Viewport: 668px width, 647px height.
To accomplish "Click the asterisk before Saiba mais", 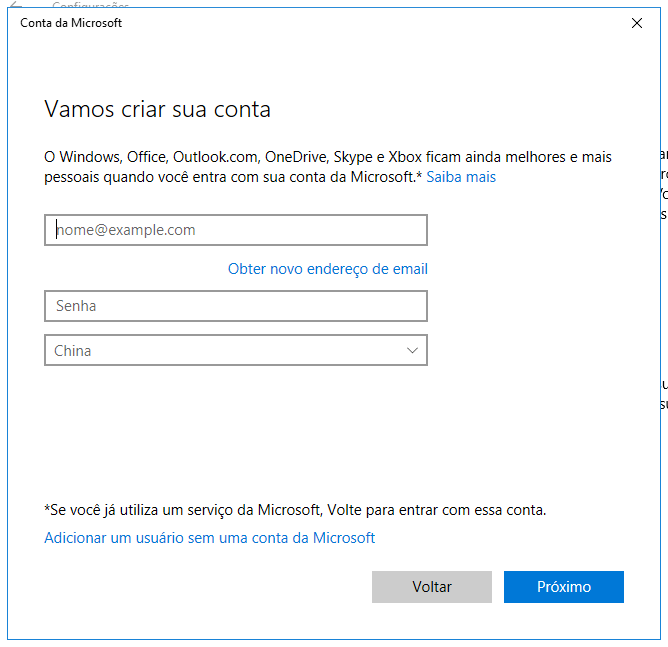I will pyautogui.click(x=419, y=176).
